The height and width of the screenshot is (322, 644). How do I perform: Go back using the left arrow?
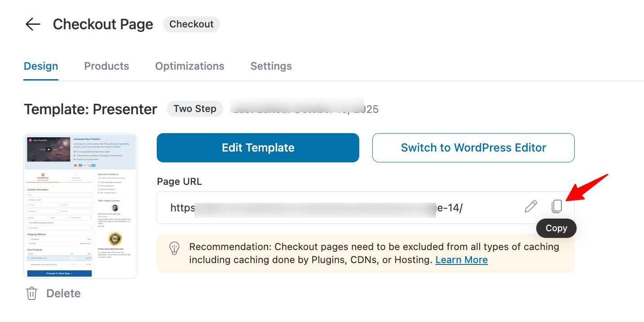(x=33, y=24)
